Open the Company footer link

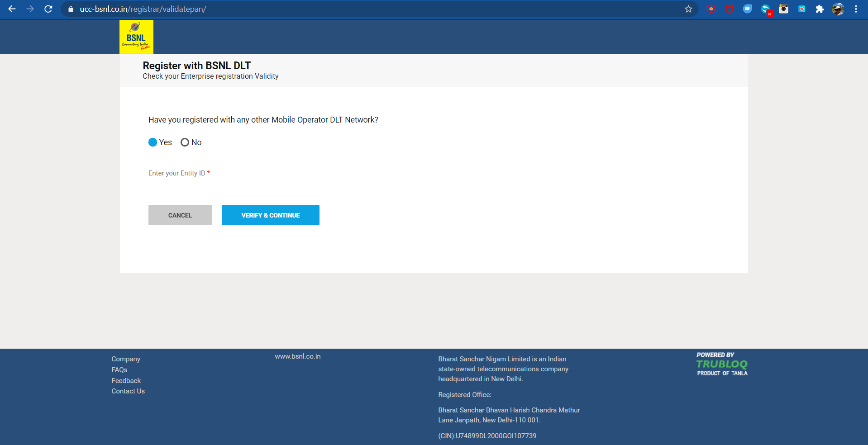pos(126,359)
